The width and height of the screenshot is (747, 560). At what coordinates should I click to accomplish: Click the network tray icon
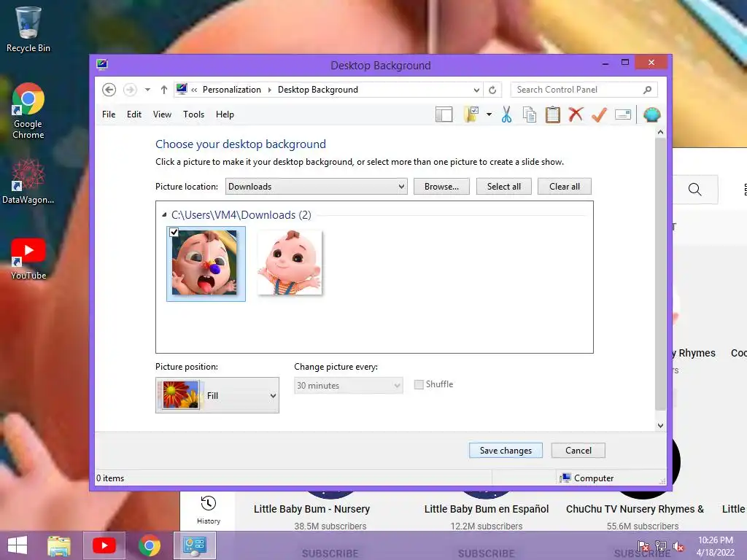tap(661, 546)
